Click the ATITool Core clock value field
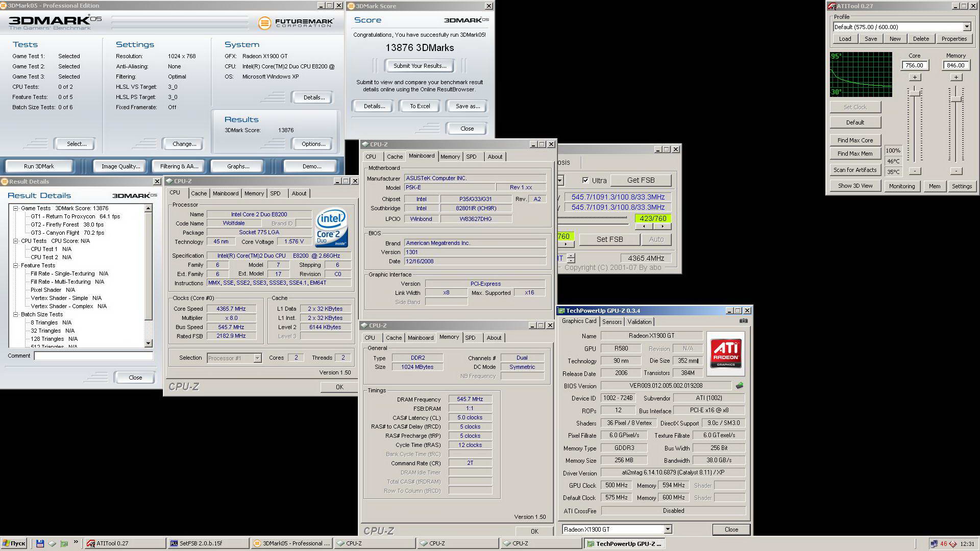 tap(914, 65)
